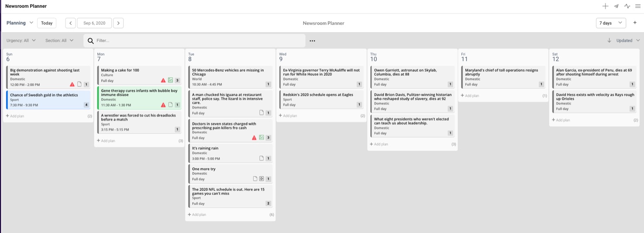Image resolution: width=644 pixels, height=233 pixels.
Task: Click document icon on It's raining rain card
Action: [x=262, y=159]
